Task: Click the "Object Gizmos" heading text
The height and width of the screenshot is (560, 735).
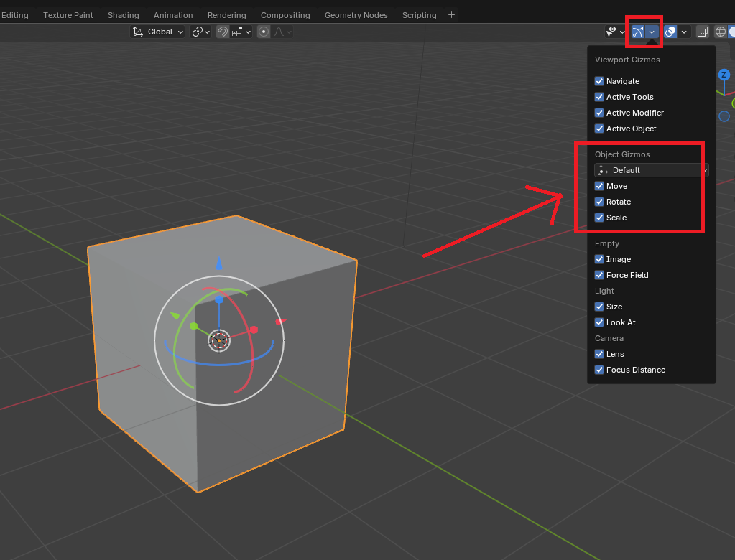Action: tap(622, 154)
